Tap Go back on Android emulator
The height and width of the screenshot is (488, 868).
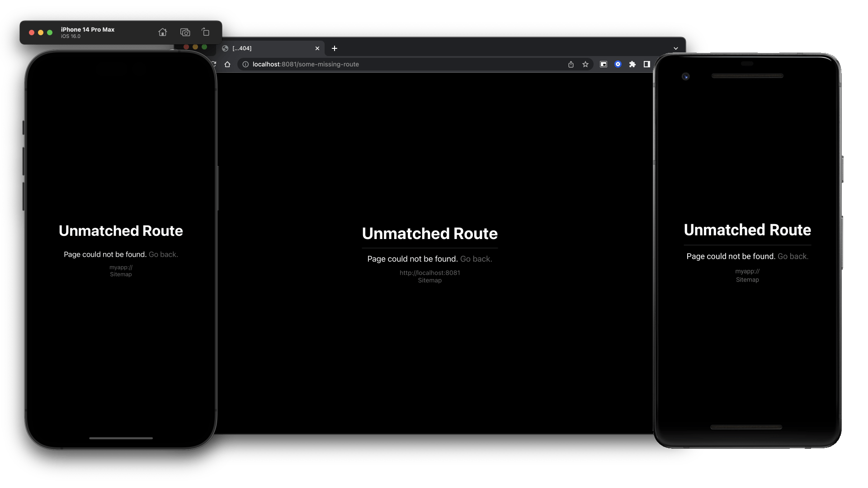(793, 256)
